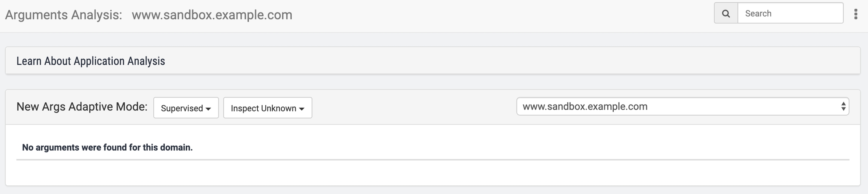Click the "Search" placeholder text
Screen dimensions: 868x194
click(x=758, y=14)
